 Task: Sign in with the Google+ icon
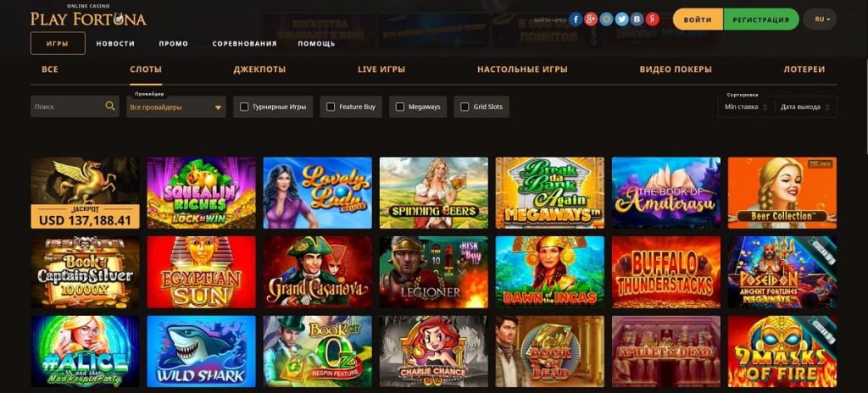pyautogui.click(x=591, y=19)
